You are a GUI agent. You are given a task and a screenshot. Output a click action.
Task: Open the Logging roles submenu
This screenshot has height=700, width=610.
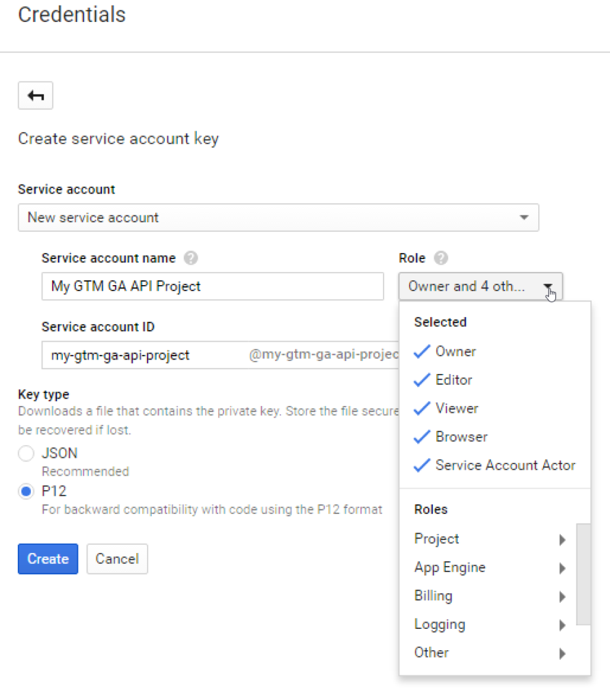tap(491, 625)
